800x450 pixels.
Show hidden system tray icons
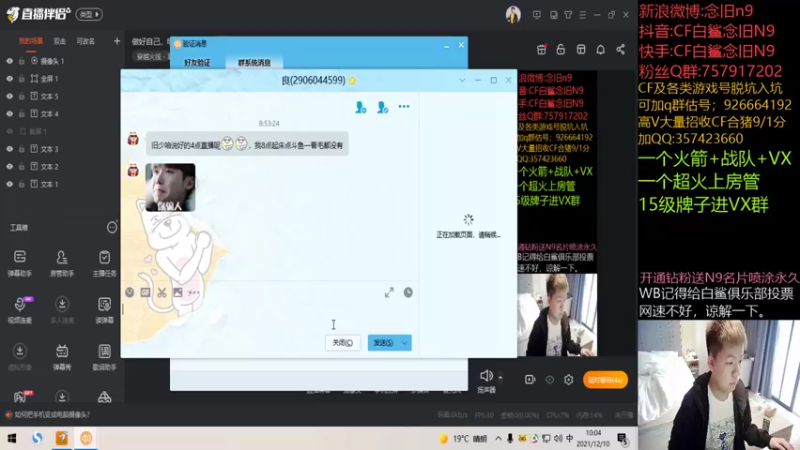(x=498, y=438)
